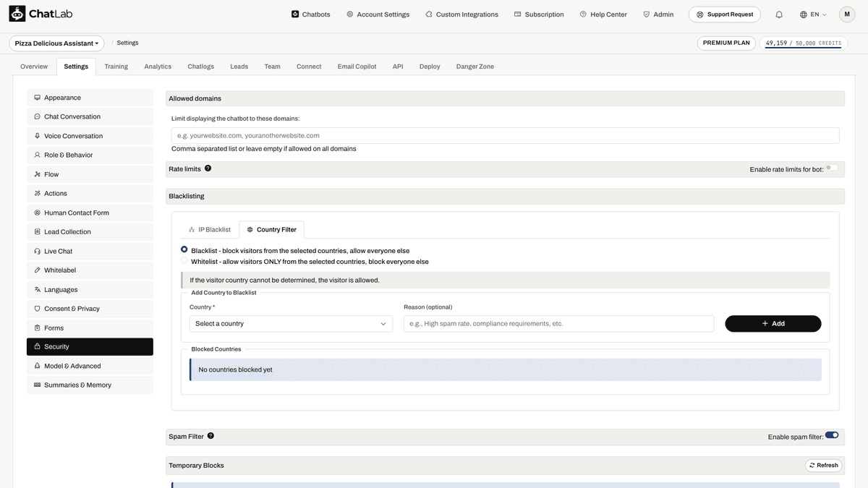
Task: Disable the spam filter toggle
Action: [832, 435]
